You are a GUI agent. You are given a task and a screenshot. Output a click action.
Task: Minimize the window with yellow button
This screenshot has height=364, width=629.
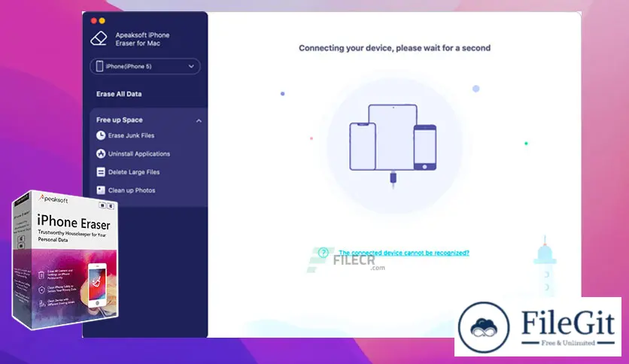coord(102,20)
